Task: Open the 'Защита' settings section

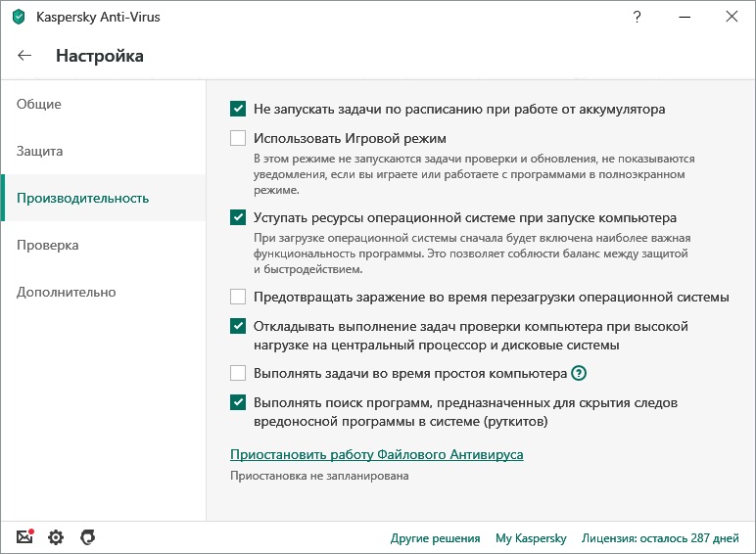Action: pyautogui.click(x=104, y=151)
